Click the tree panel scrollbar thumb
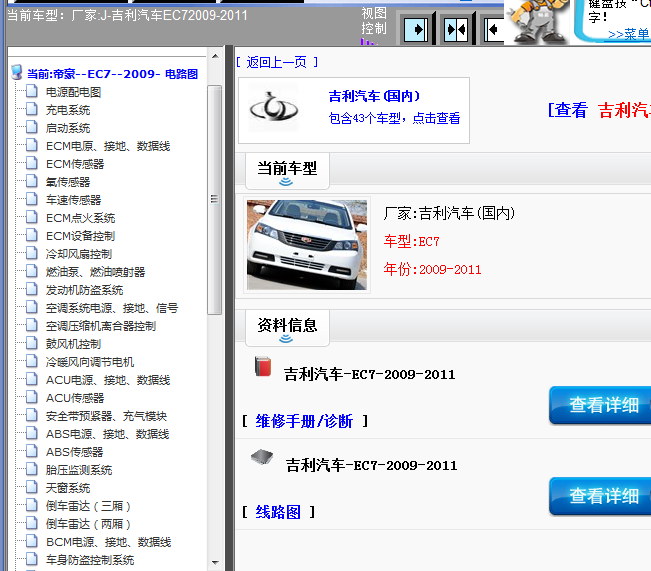The height and width of the screenshot is (571, 651). pyautogui.click(x=214, y=199)
